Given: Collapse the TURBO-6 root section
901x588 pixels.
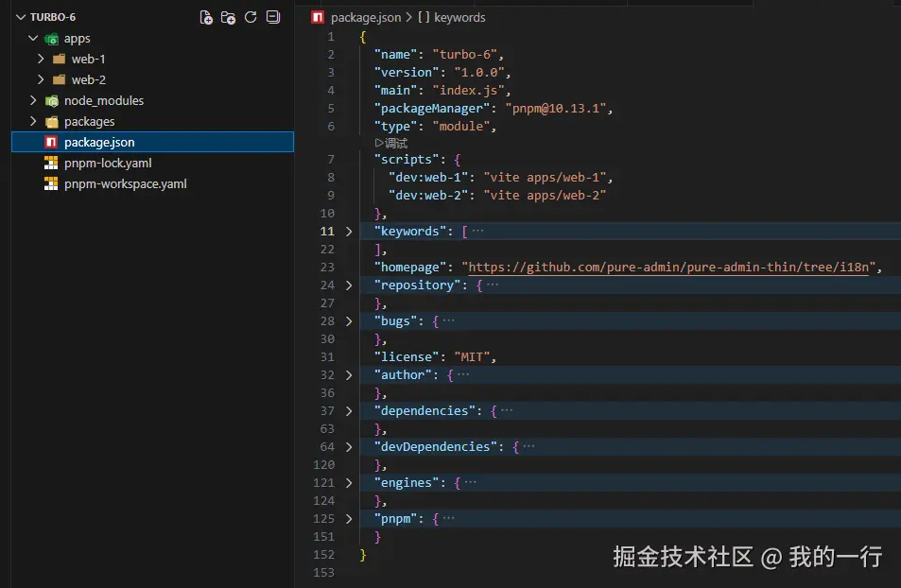Looking at the screenshot, I should tap(20, 17).
